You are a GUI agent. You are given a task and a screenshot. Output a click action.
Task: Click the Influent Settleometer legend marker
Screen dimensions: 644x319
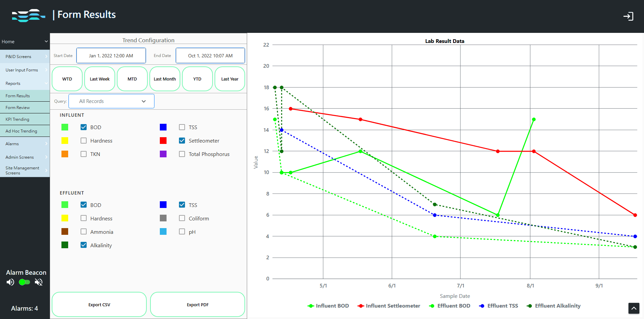tap(361, 306)
